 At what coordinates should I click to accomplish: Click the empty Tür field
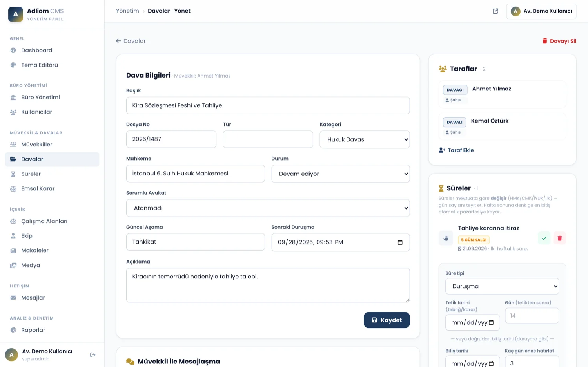point(268,139)
